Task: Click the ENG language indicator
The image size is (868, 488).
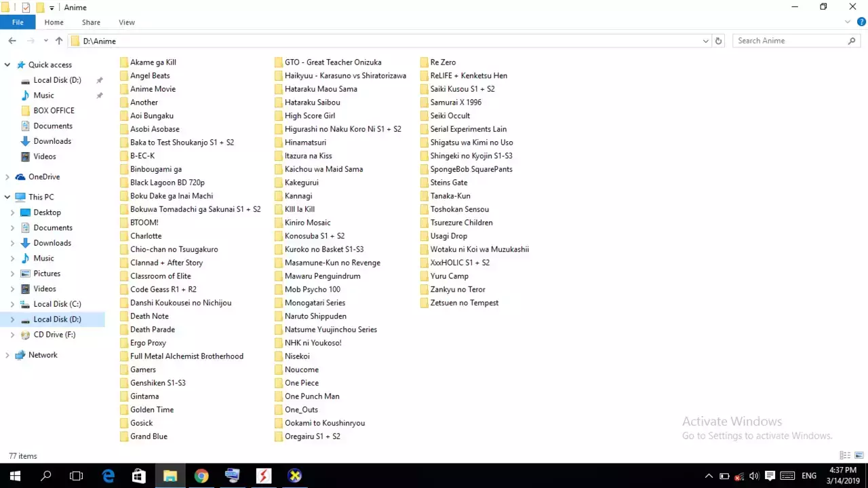Action: (808, 476)
